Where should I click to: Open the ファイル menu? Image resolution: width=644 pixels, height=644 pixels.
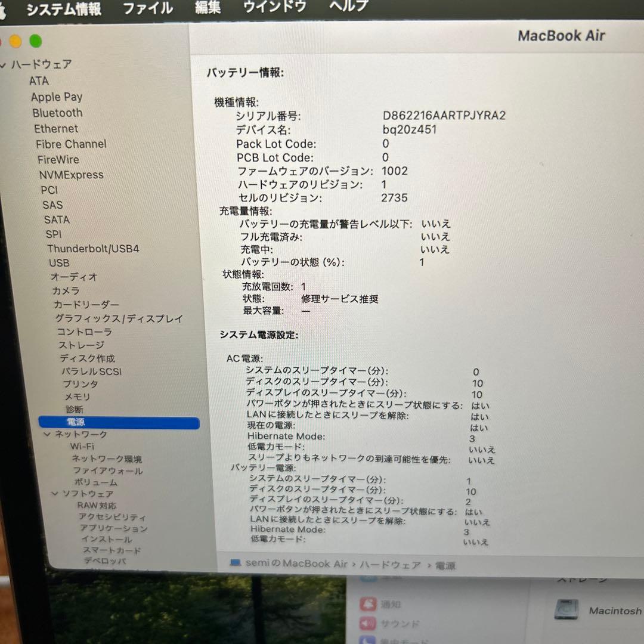point(148,8)
